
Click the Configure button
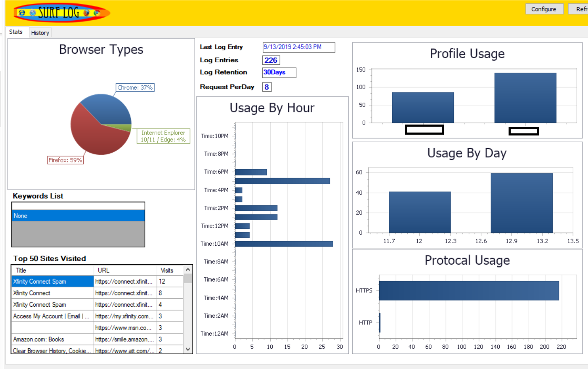tap(544, 9)
